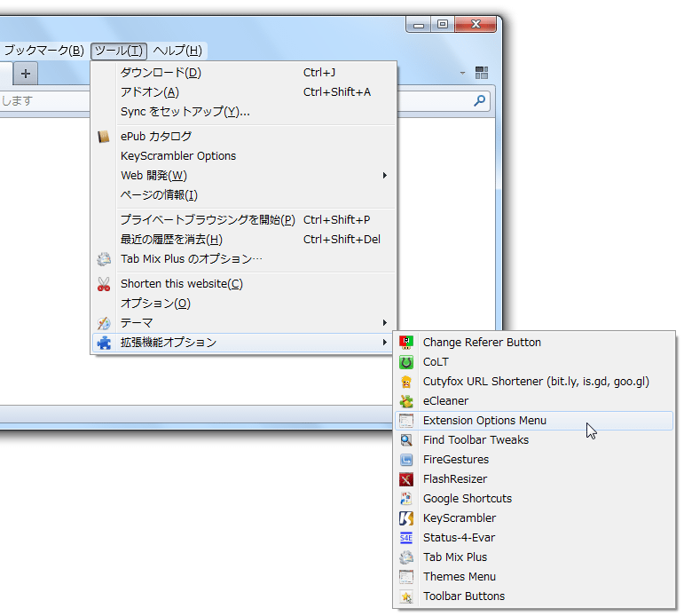Close the ツール(T) menu

tap(119, 51)
